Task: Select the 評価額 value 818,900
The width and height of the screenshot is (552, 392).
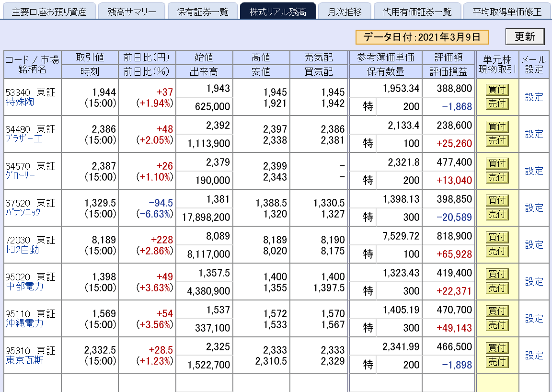Action: 454,236
